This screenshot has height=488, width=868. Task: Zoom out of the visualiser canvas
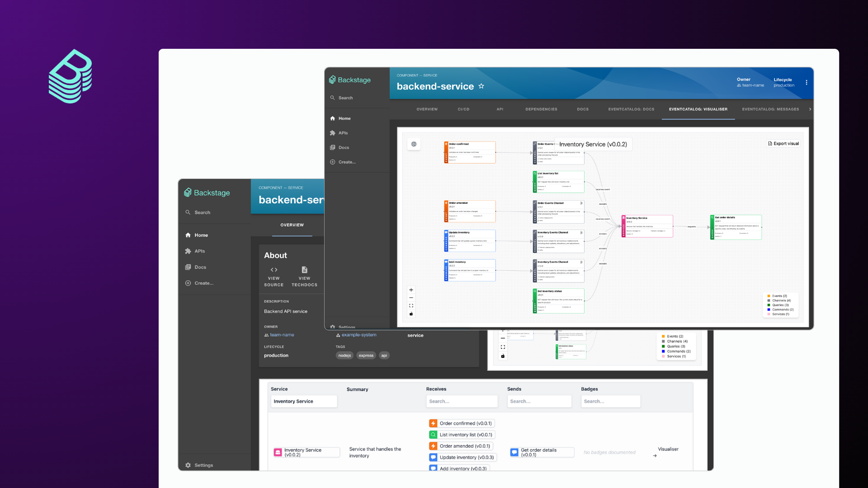tap(411, 298)
